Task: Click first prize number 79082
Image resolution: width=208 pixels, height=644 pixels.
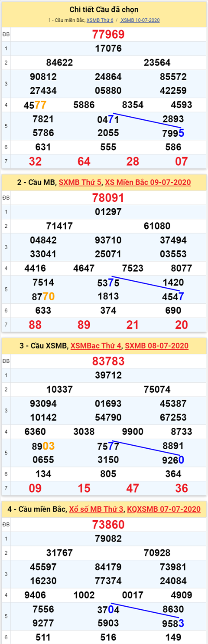Action: click(108, 538)
